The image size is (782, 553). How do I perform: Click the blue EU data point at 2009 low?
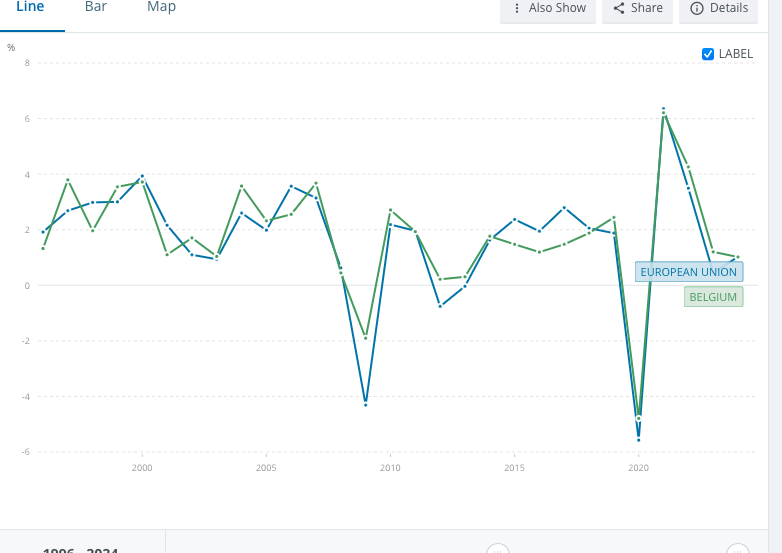click(x=366, y=404)
